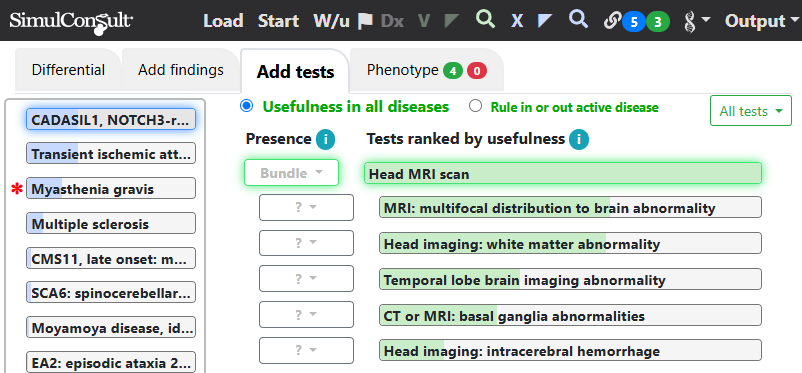This screenshot has height=373, width=802.
Task: Click info icon beside Tests ranked by usefulness
Action: [579, 139]
